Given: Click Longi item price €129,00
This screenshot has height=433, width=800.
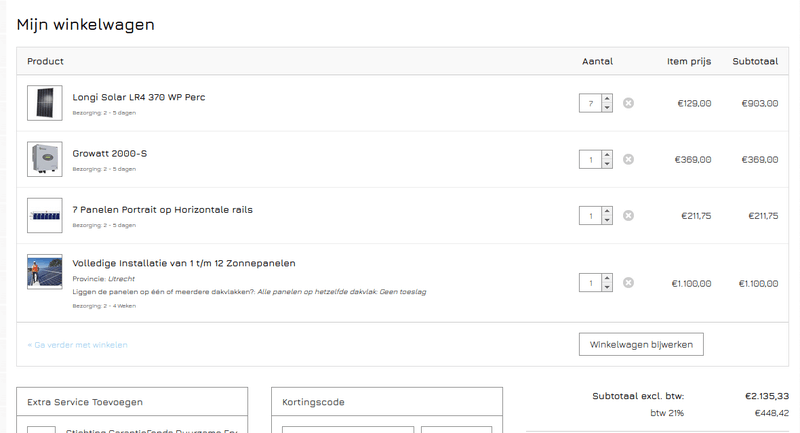Looking at the screenshot, I should click(694, 104).
